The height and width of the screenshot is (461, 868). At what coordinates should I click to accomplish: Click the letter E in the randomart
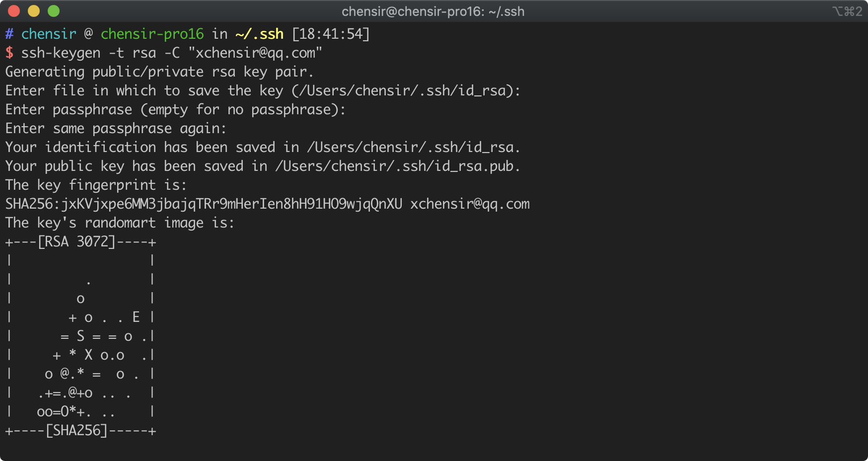pos(136,317)
